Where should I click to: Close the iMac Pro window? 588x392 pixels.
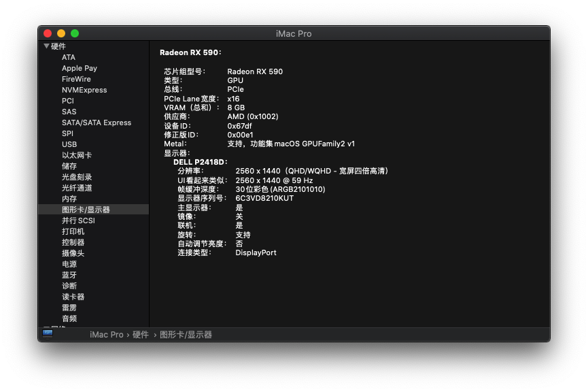[x=48, y=33]
